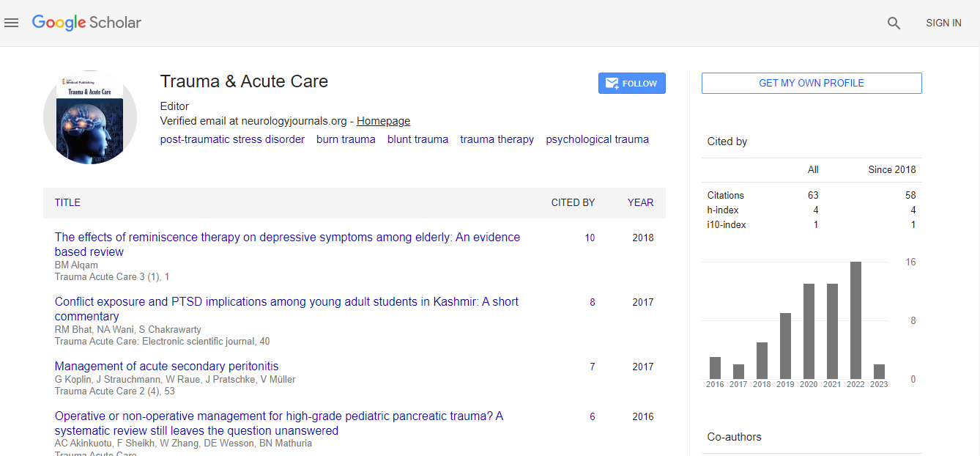Click the Google Scholar logo
Viewport: 980px width, 456px height.
click(x=86, y=23)
